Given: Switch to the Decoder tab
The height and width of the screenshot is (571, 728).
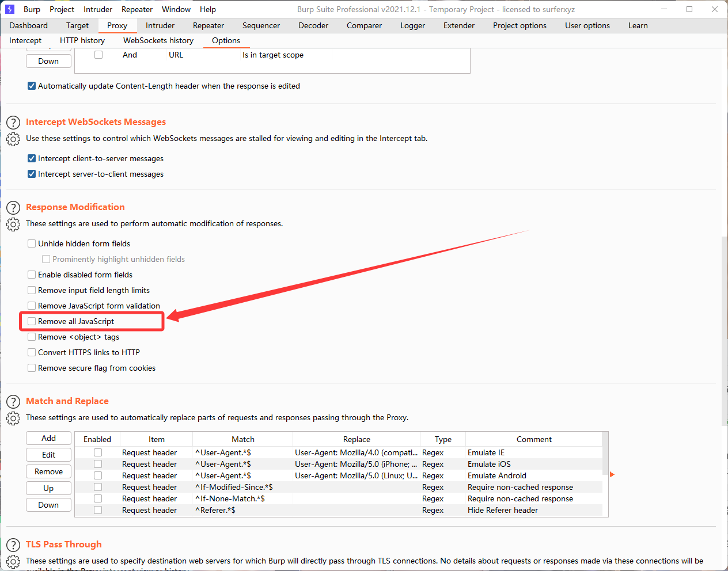Looking at the screenshot, I should click(x=313, y=25).
